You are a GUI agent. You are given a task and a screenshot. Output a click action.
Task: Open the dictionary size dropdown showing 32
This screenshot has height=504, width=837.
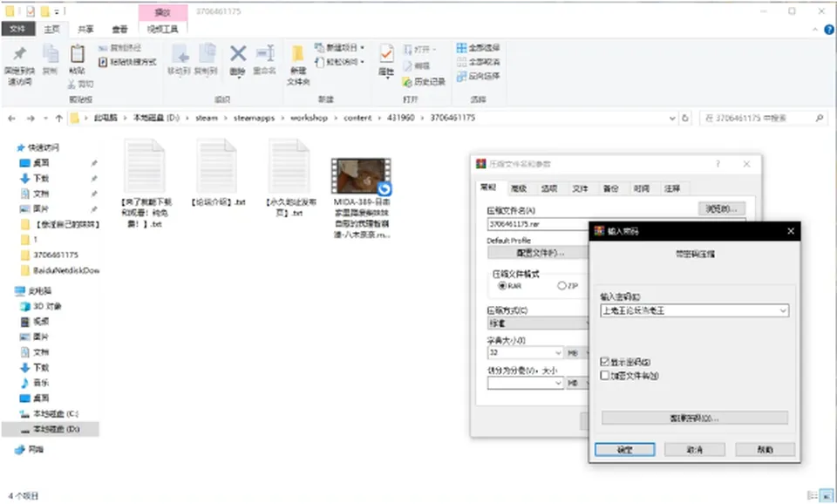[x=558, y=353]
